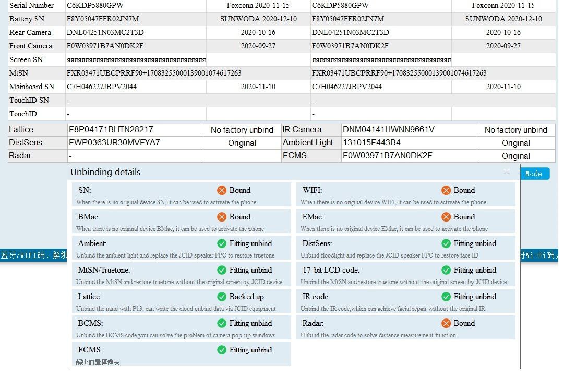Click the orange Bound icon for SN

(x=222, y=190)
